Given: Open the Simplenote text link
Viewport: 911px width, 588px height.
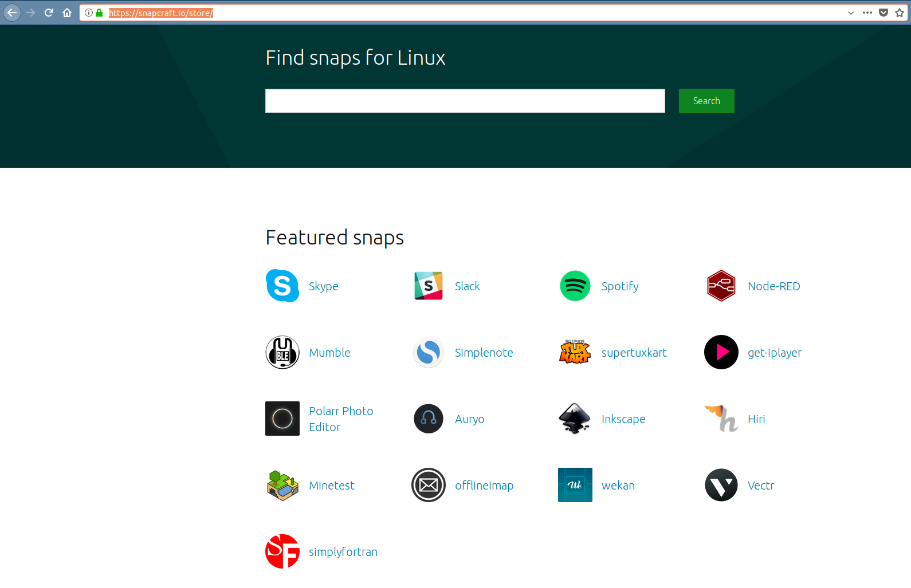Looking at the screenshot, I should [484, 353].
